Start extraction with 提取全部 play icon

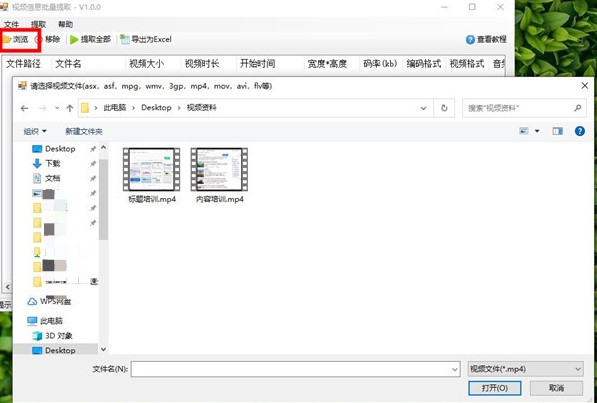coord(74,39)
